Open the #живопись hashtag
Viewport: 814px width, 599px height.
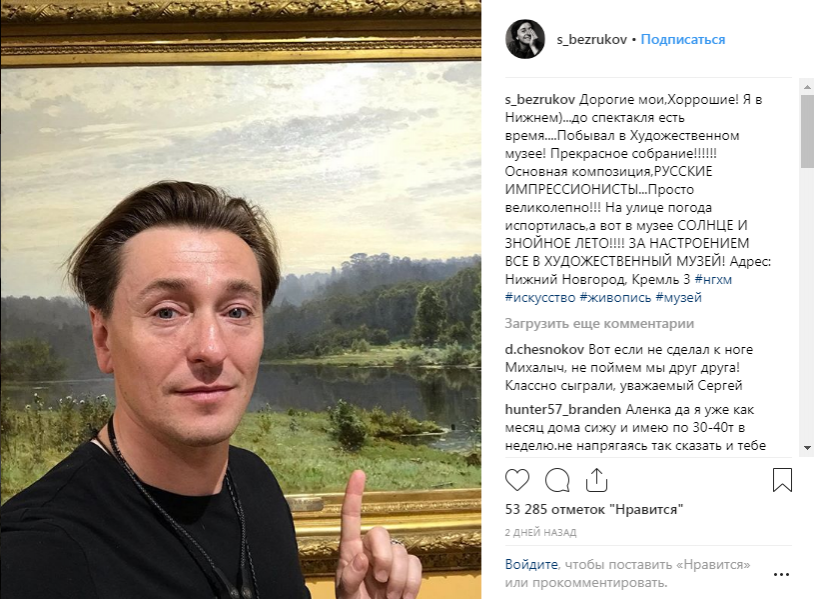click(x=615, y=297)
